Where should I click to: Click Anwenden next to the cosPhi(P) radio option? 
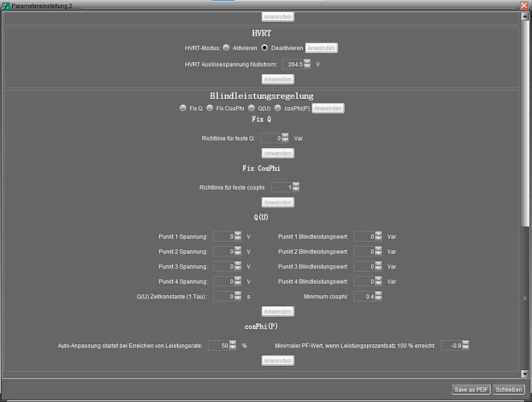point(328,109)
